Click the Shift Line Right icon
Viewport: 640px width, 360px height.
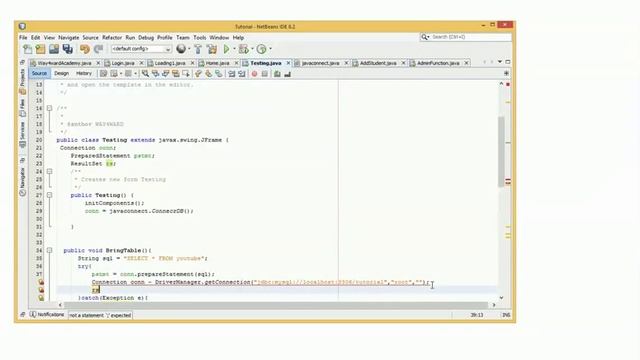pos(242,74)
